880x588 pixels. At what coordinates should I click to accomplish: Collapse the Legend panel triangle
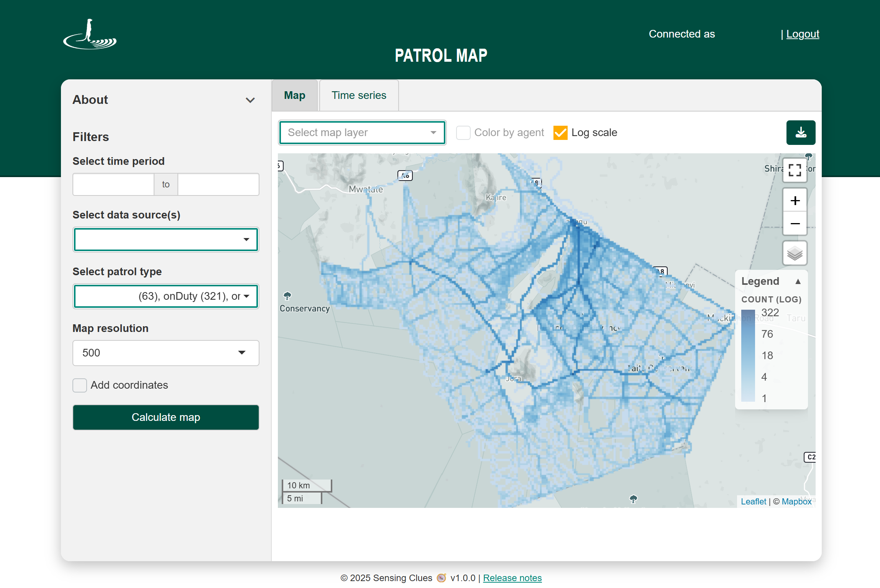click(x=798, y=281)
